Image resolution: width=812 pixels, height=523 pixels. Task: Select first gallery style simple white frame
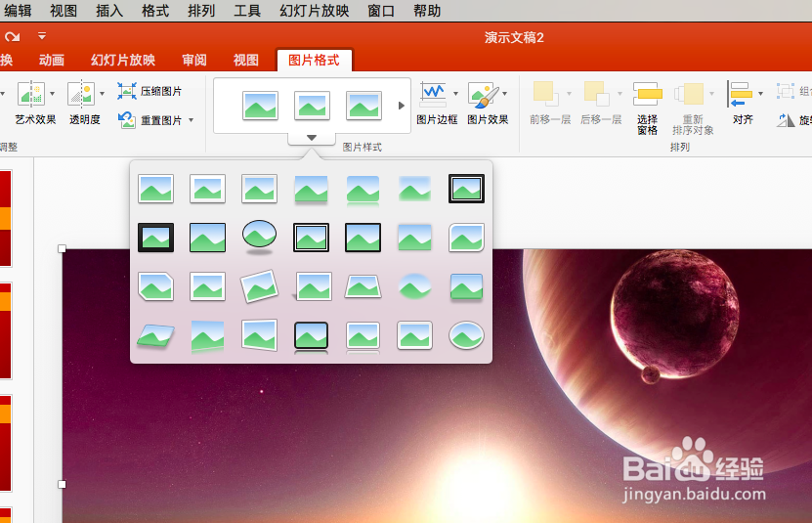pyautogui.click(x=156, y=189)
